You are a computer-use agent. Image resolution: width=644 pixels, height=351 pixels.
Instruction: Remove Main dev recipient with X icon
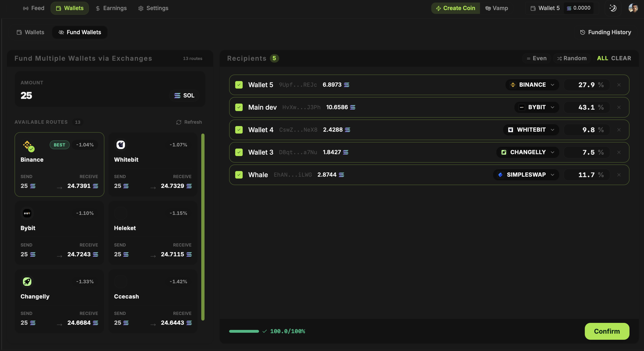[x=619, y=107]
